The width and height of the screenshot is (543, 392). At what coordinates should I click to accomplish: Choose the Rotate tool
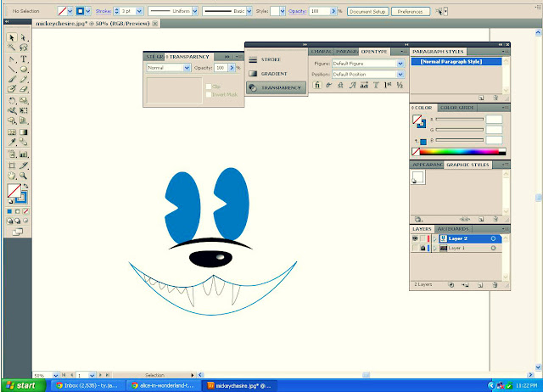(x=11, y=101)
